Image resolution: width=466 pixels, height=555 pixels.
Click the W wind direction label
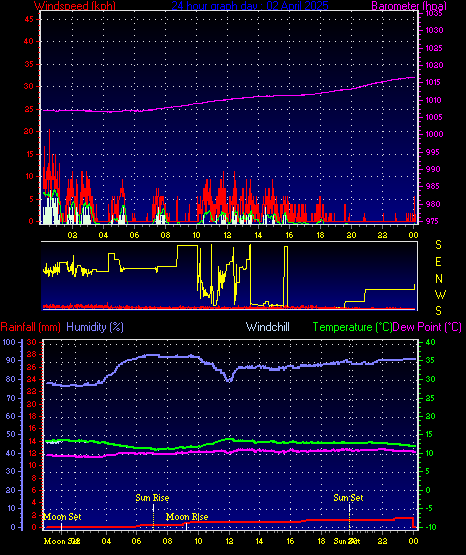440,294
